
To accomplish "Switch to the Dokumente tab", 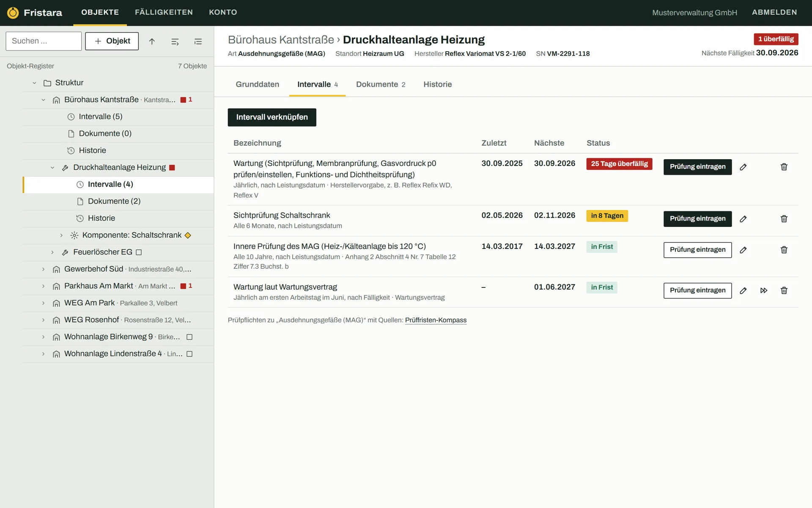I will pos(380,84).
